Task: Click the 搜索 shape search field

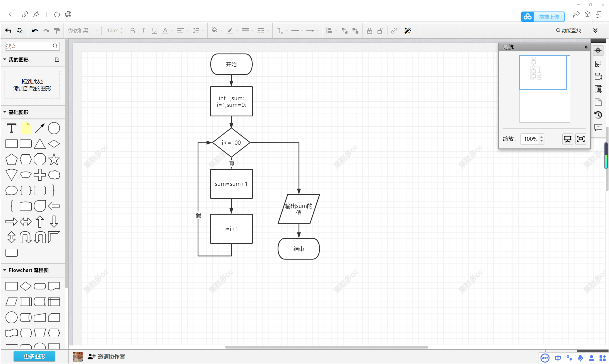Action: click(x=29, y=46)
